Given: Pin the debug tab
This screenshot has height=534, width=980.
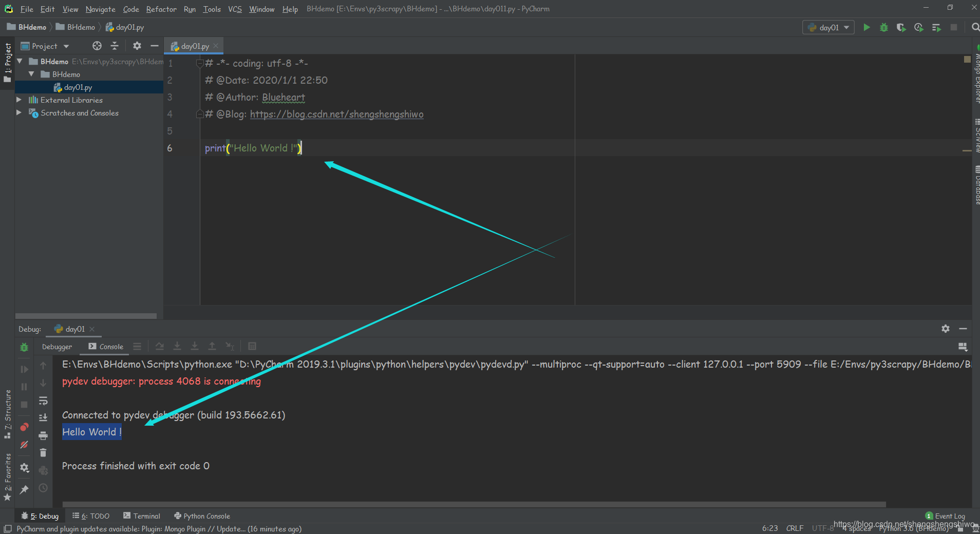Looking at the screenshot, I should click(x=24, y=489).
